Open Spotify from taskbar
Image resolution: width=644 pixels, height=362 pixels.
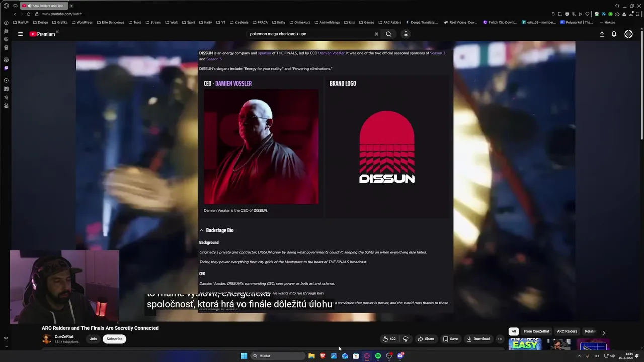378,356
